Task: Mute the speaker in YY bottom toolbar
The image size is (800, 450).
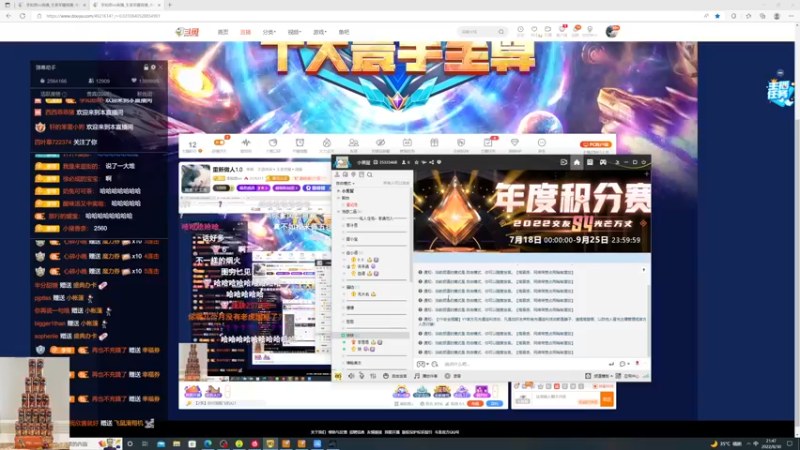Action: point(351,376)
